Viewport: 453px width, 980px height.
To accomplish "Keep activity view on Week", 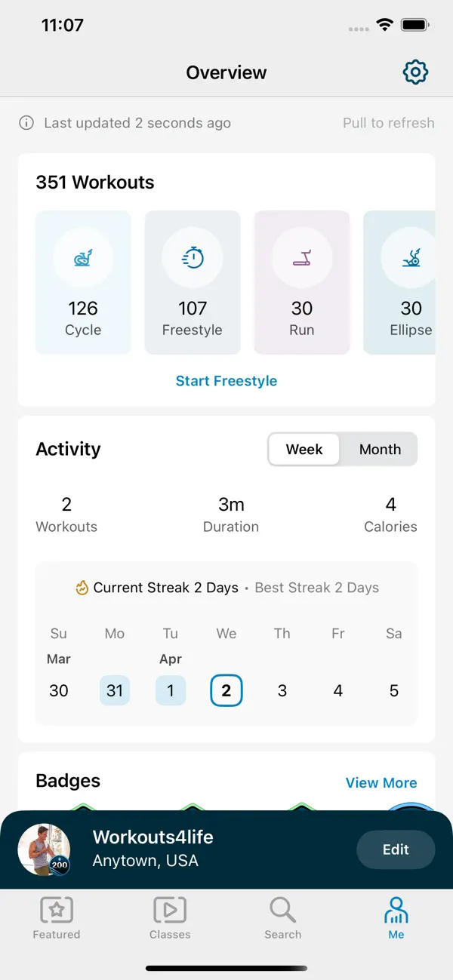I will [304, 449].
